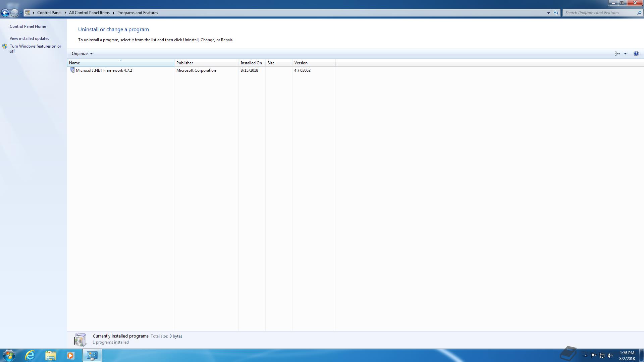Expand the view options dropdown arrow
Screen dimensions: 644x362
(x=625, y=54)
